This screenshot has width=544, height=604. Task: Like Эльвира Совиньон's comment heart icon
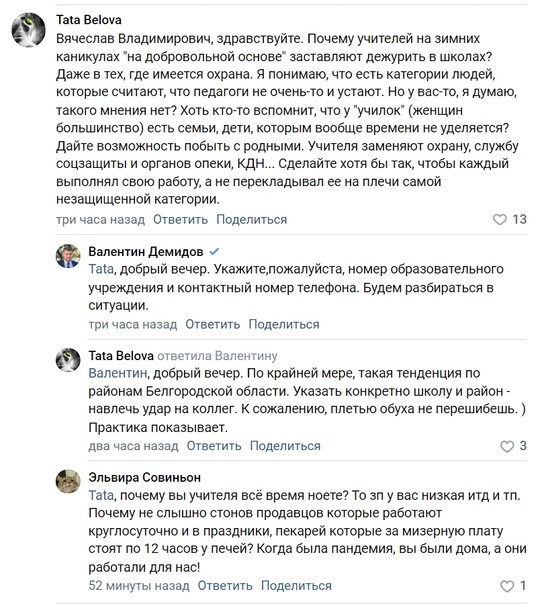[x=507, y=586]
